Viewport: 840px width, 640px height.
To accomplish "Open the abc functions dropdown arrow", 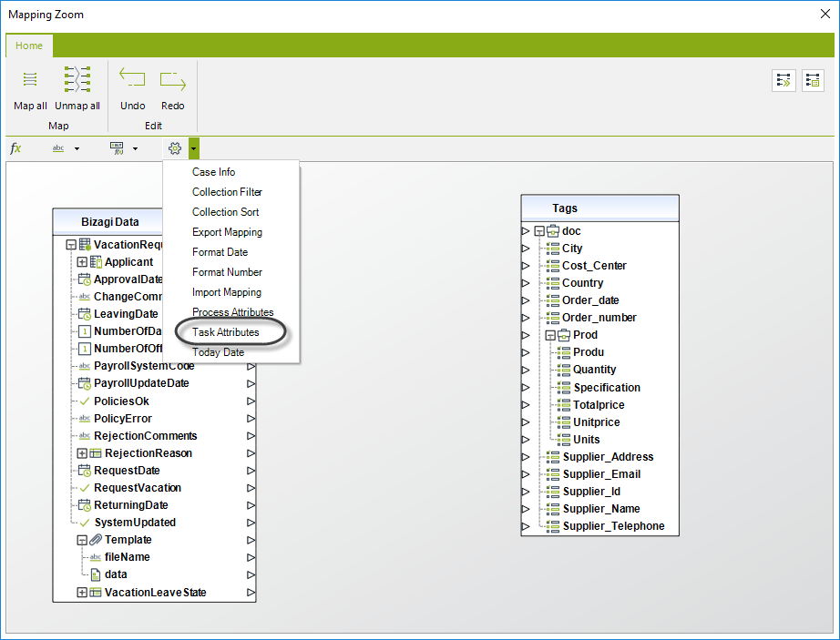I will pyautogui.click(x=77, y=148).
